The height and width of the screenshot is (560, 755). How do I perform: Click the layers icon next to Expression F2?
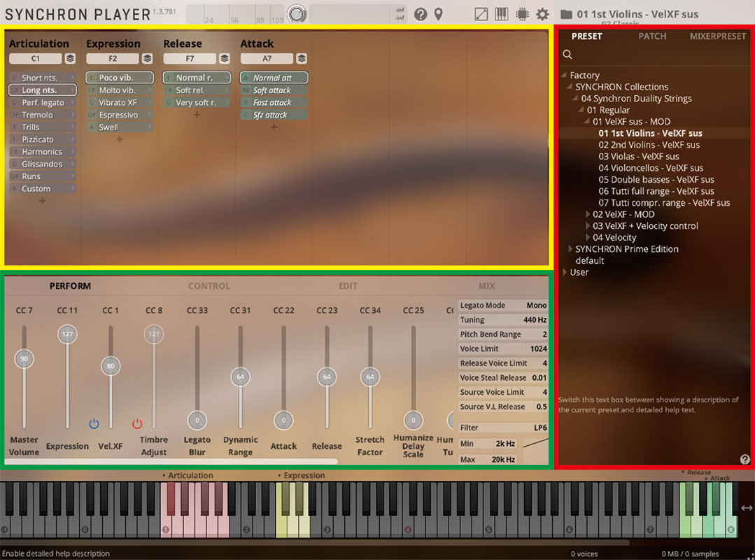(x=148, y=58)
